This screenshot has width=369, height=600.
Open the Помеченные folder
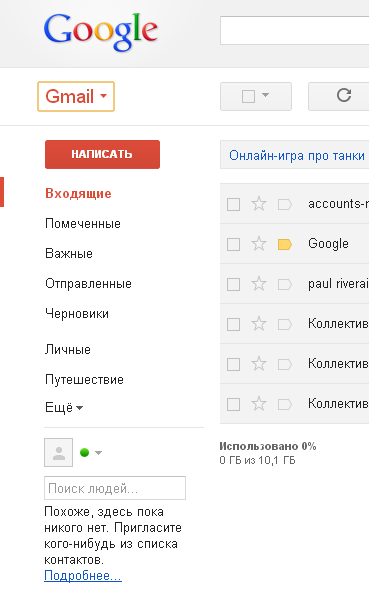coord(83,223)
